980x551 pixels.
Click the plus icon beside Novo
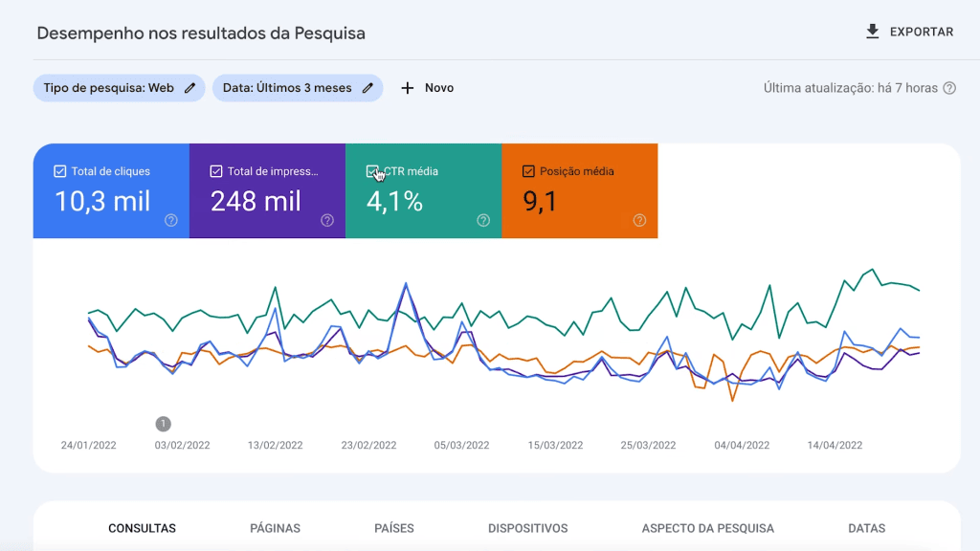409,87
